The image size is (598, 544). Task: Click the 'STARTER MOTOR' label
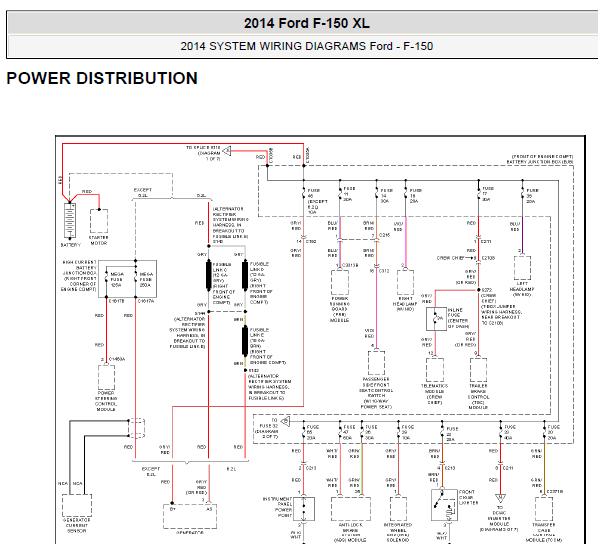pos(98,240)
